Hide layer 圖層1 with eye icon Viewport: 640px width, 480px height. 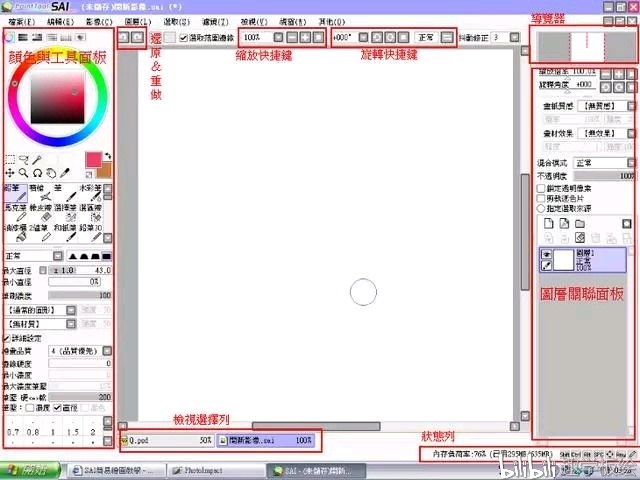[547, 254]
